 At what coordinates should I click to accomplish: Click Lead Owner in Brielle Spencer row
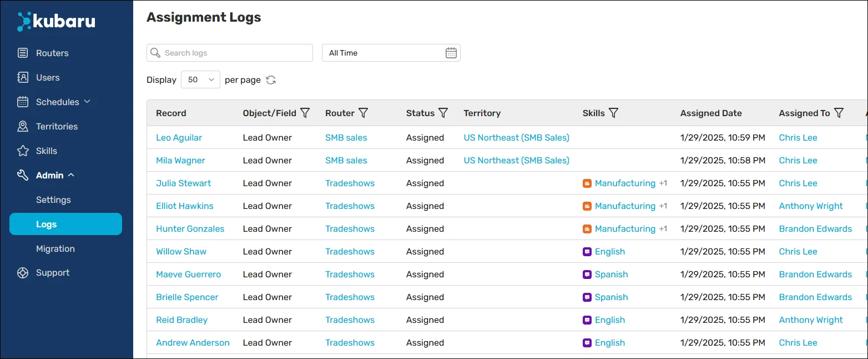pyautogui.click(x=268, y=297)
